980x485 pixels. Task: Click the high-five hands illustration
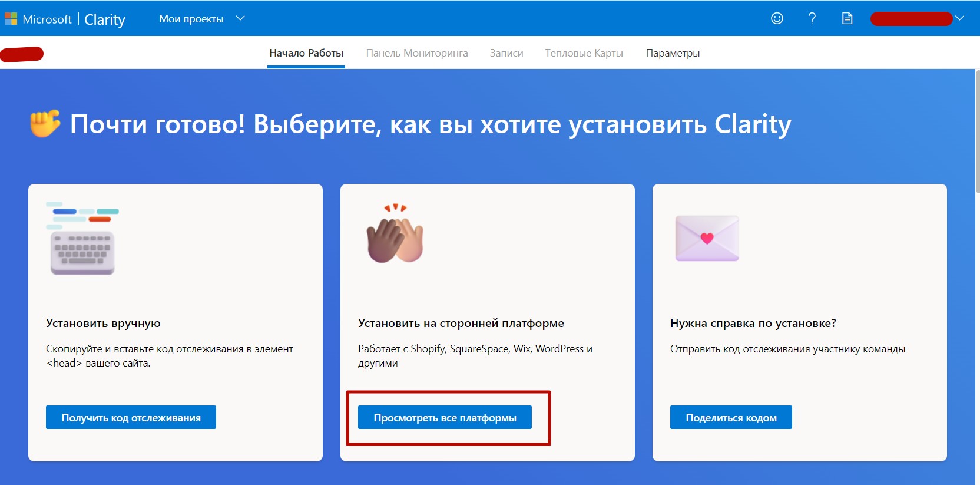click(395, 233)
